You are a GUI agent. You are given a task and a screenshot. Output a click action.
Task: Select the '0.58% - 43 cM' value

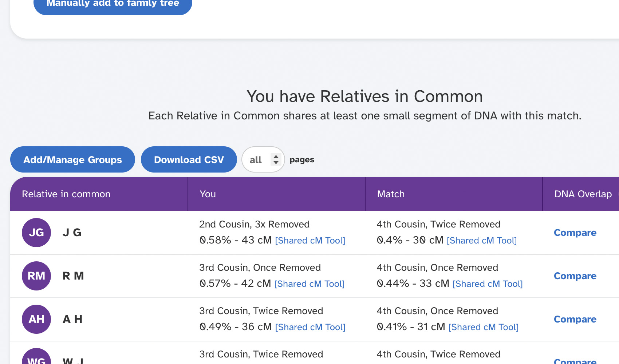(x=236, y=240)
